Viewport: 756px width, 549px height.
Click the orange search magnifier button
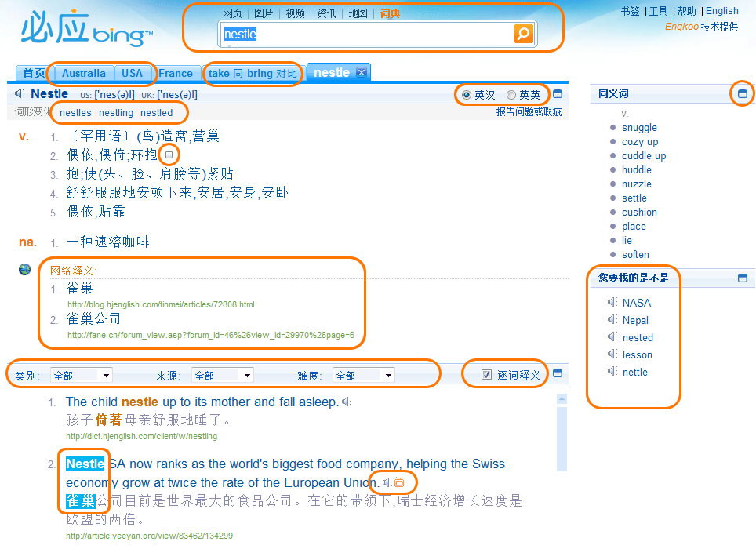tap(524, 34)
